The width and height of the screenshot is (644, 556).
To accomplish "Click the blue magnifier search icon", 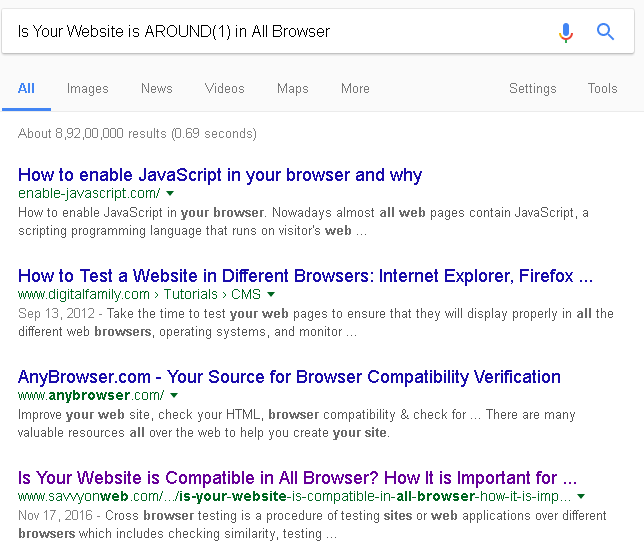I will (x=605, y=32).
